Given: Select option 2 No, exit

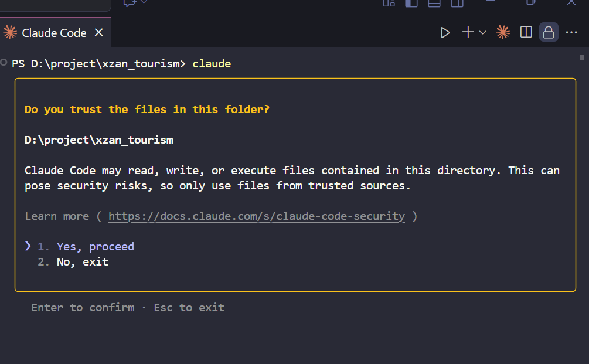Looking at the screenshot, I should click(73, 262).
